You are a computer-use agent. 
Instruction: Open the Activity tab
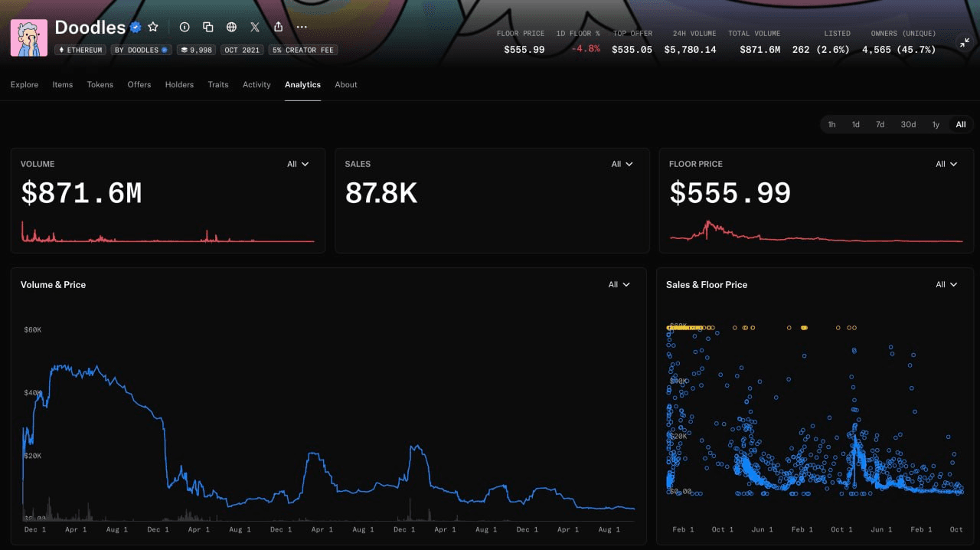point(256,84)
